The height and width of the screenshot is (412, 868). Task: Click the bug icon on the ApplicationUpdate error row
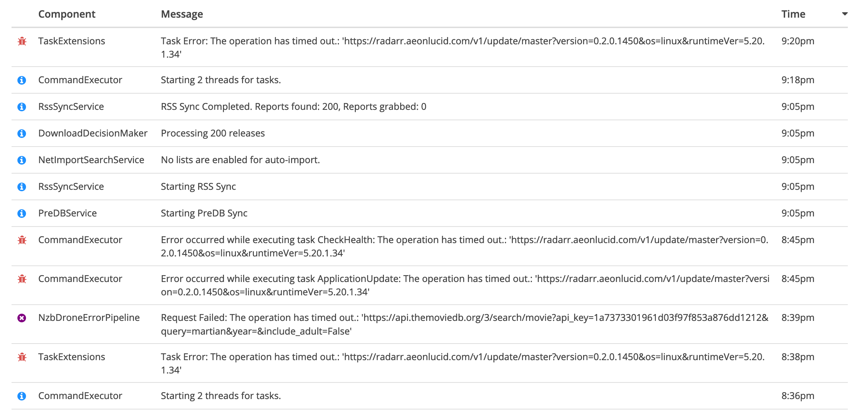click(22, 278)
